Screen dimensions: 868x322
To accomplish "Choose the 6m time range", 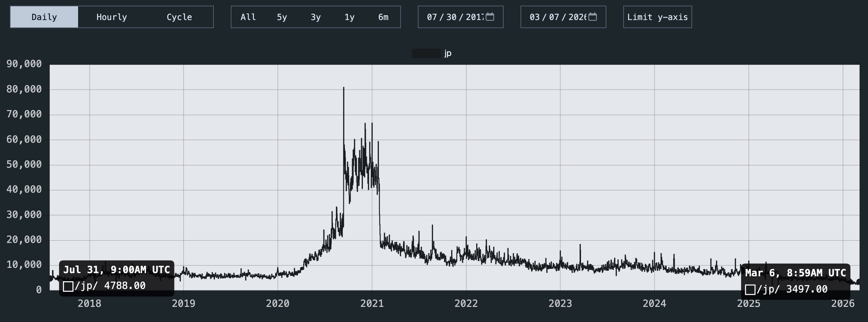I will pyautogui.click(x=383, y=17).
